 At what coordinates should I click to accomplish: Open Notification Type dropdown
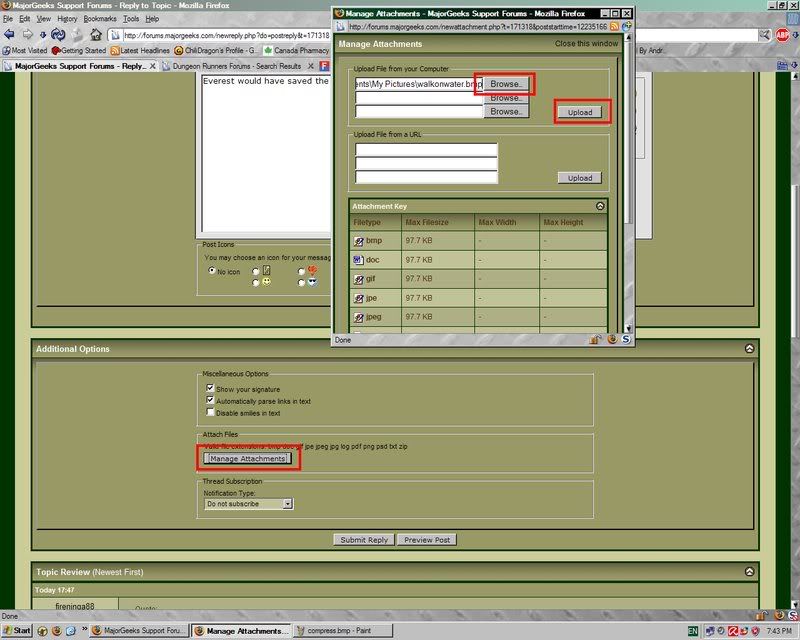(x=248, y=504)
